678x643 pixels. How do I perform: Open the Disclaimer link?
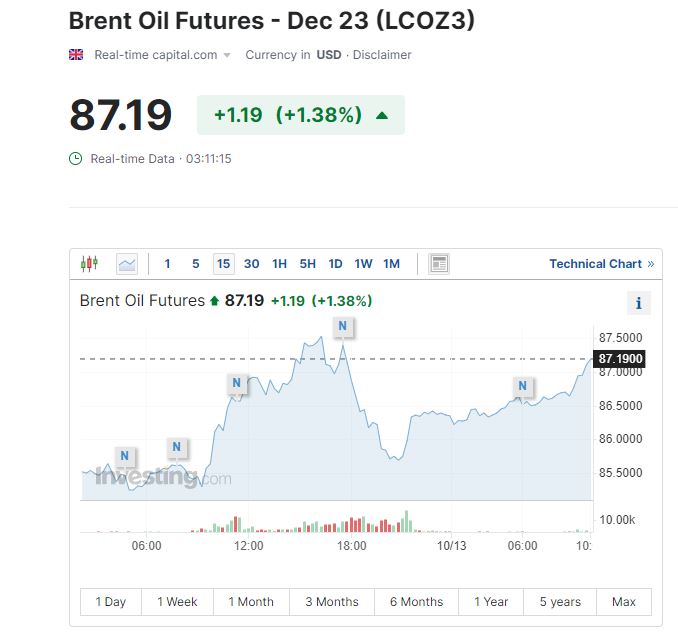(382, 55)
